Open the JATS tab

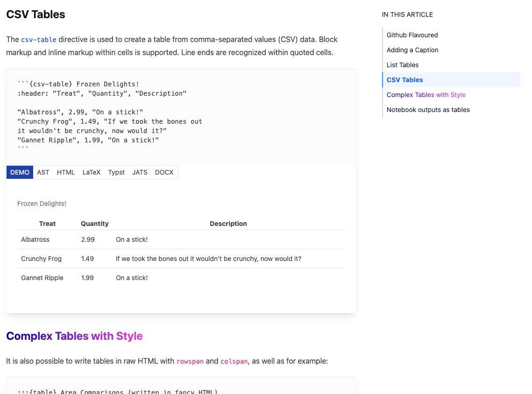(x=140, y=172)
